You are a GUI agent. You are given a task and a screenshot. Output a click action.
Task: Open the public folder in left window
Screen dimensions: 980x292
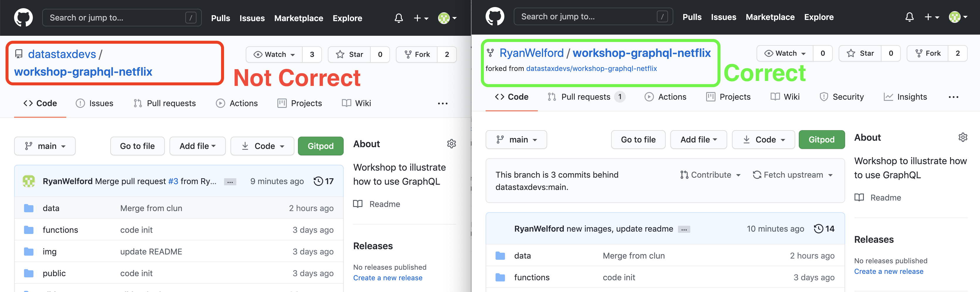[54, 273]
